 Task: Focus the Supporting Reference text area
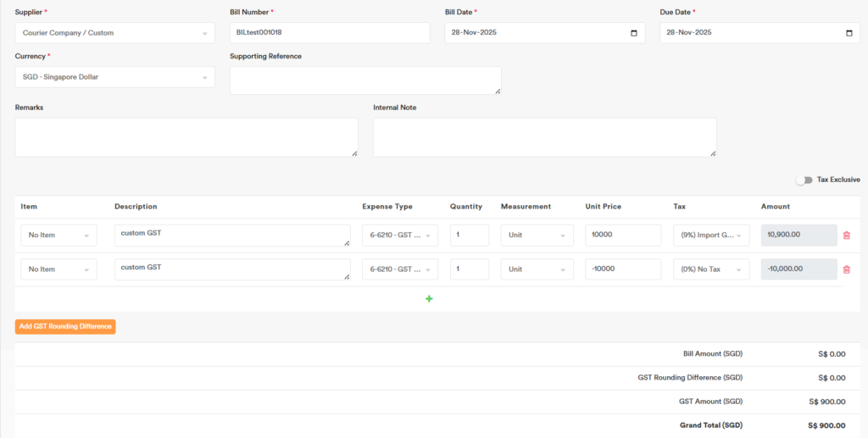(364, 80)
